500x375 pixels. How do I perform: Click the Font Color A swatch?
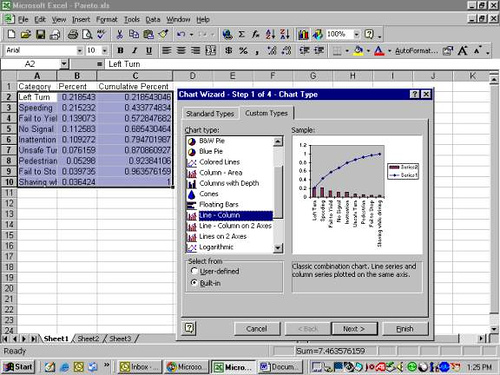pos(379,51)
